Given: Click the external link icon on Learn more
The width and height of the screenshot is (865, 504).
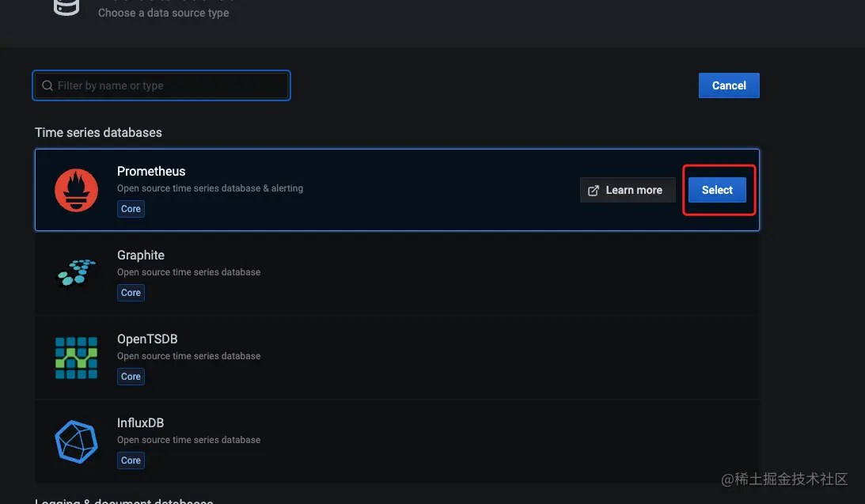Looking at the screenshot, I should pyautogui.click(x=593, y=190).
